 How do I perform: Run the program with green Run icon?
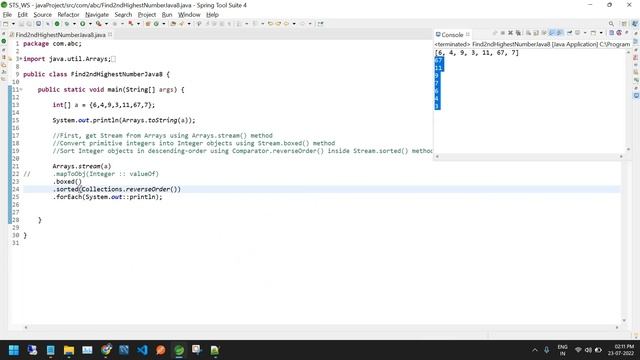pyautogui.click(x=82, y=24)
